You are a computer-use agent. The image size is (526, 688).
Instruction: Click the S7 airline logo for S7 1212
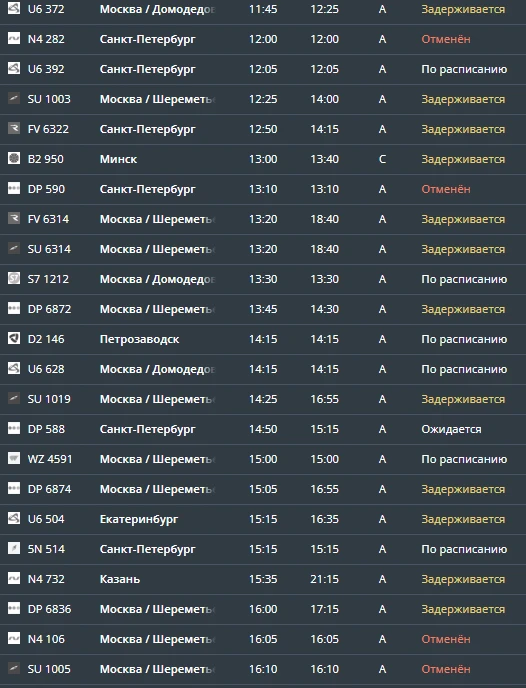(14, 278)
